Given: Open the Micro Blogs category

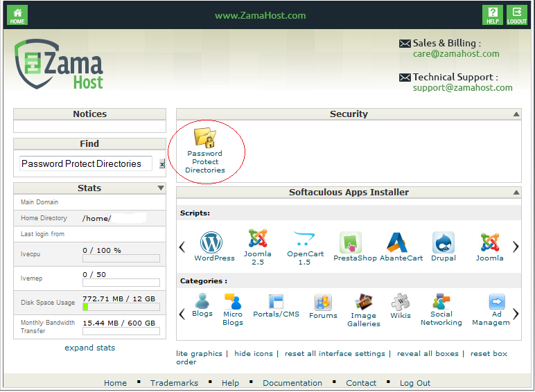Looking at the screenshot, I should click(233, 301).
